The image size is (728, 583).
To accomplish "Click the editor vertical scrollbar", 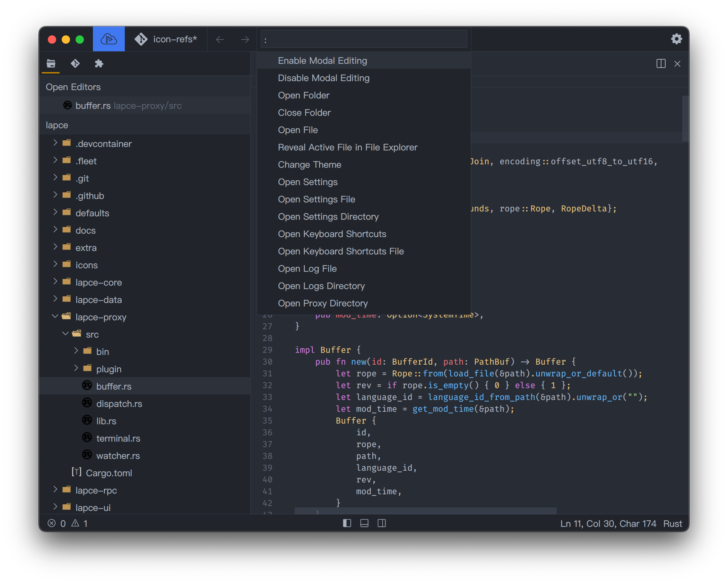I will pos(685,118).
